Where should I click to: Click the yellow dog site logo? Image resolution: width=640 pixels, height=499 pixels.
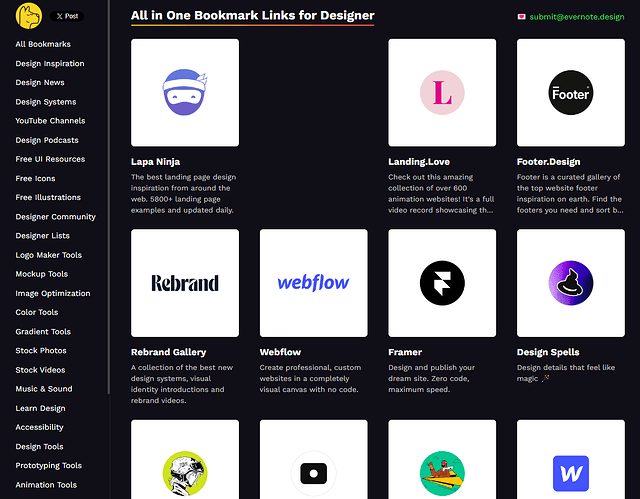(29, 16)
